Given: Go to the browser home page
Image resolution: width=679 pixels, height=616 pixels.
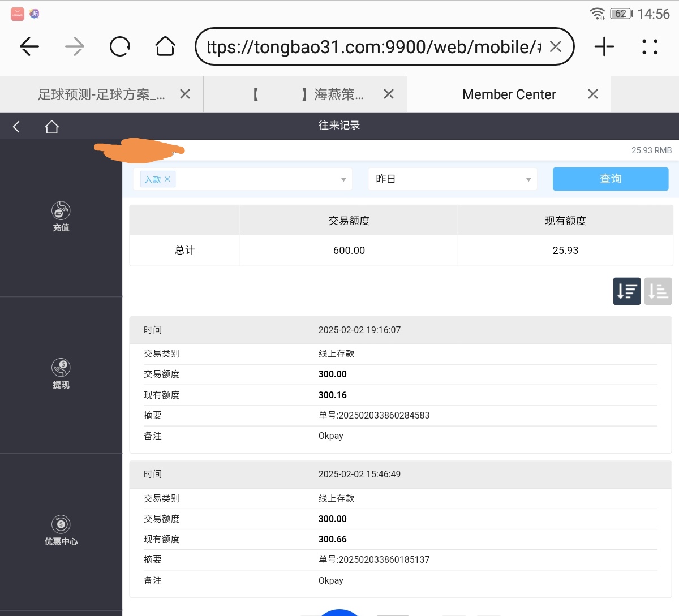Looking at the screenshot, I should [x=165, y=46].
